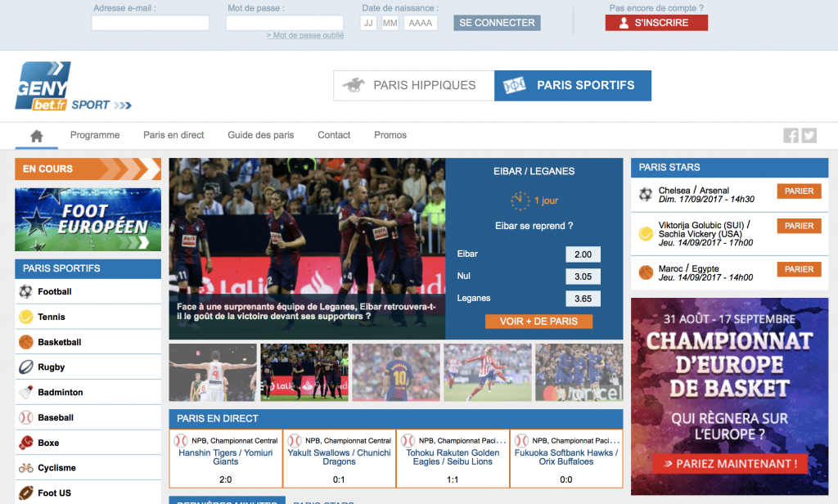Click baseball icon for Hanshin Tigers match
Image resolution: width=838 pixels, height=504 pixels.
coord(181,440)
